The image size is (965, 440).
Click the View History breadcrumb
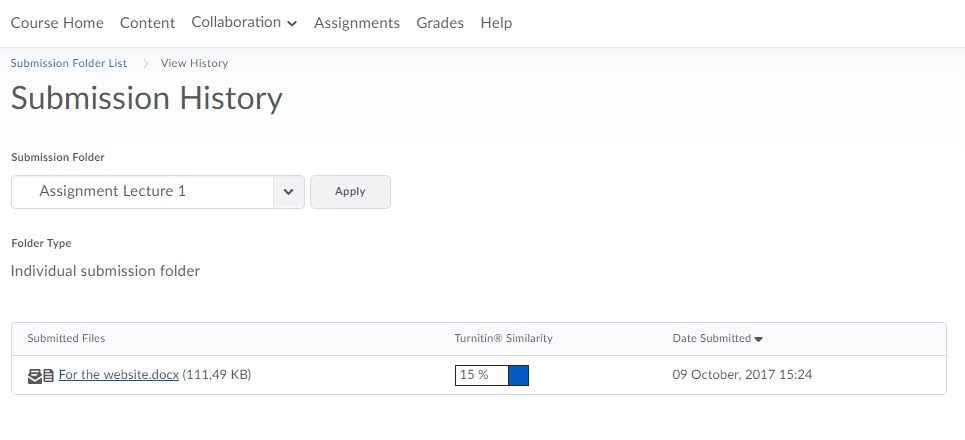pyautogui.click(x=194, y=63)
